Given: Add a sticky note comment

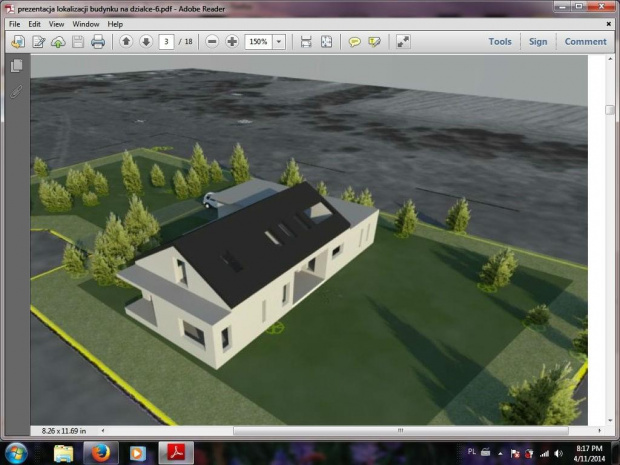Looking at the screenshot, I should [x=354, y=42].
